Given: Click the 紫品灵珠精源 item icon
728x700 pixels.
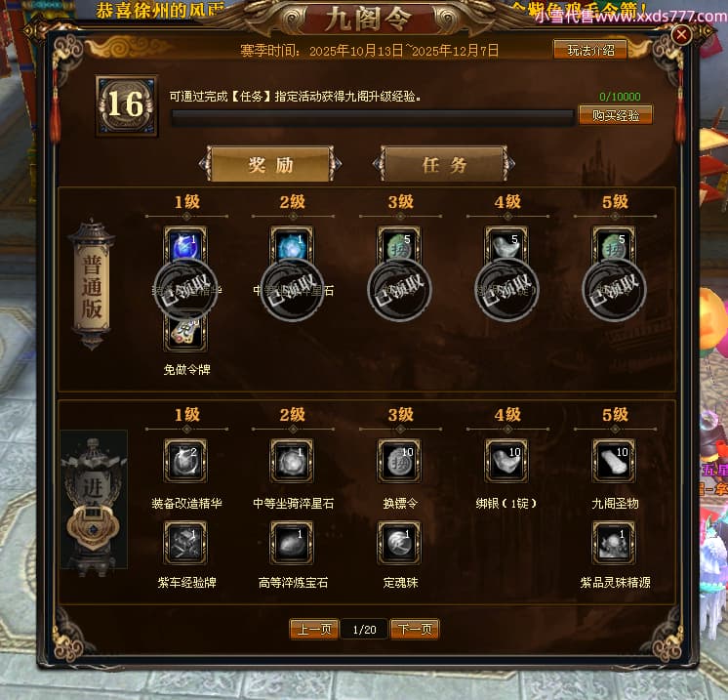Looking at the screenshot, I should (x=614, y=543).
